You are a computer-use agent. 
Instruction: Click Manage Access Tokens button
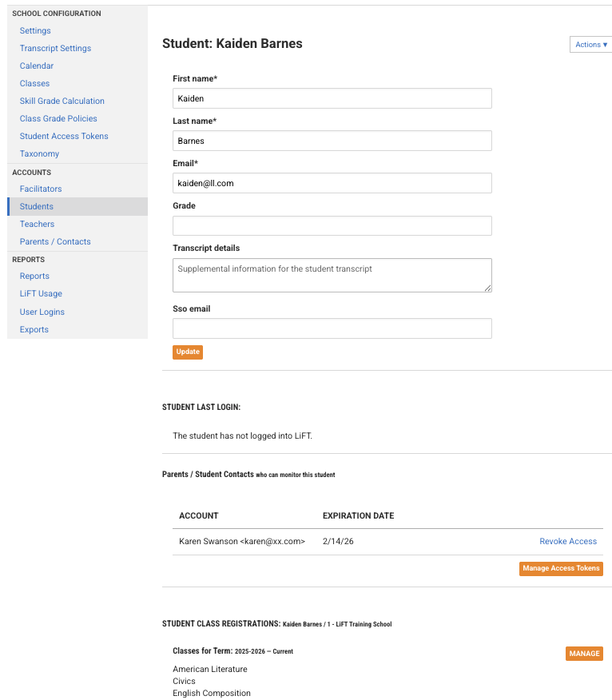pos(561,568)
